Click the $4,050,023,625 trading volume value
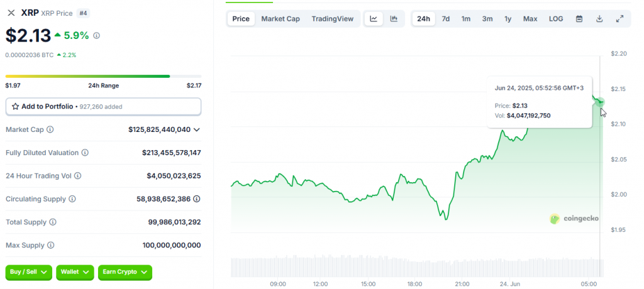The width and height of the screenshot is (644, 289). 174,176
